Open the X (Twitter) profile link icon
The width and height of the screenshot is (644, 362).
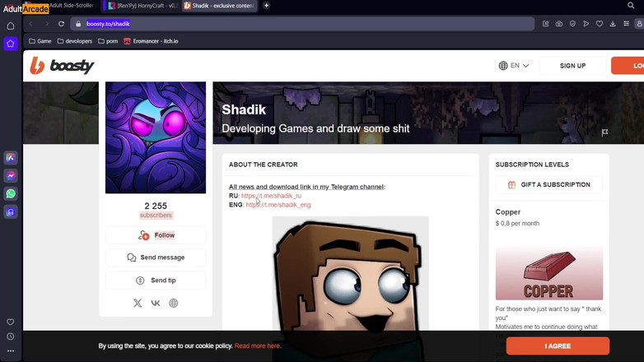click(x=138, y=303)
